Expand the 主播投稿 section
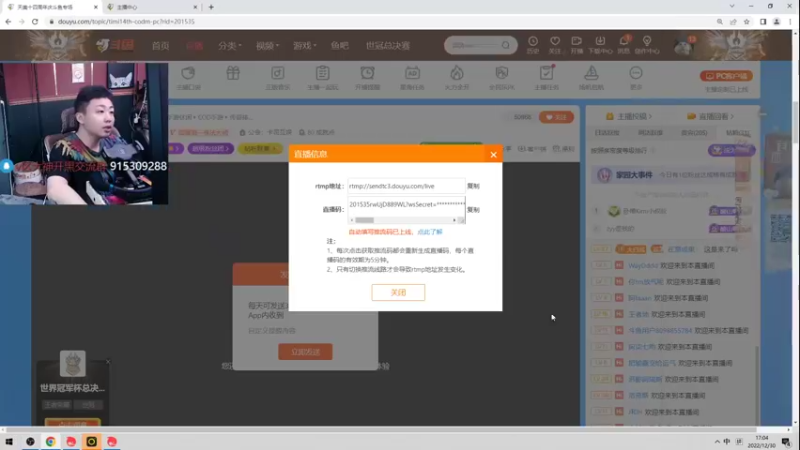 click(630, 116)
